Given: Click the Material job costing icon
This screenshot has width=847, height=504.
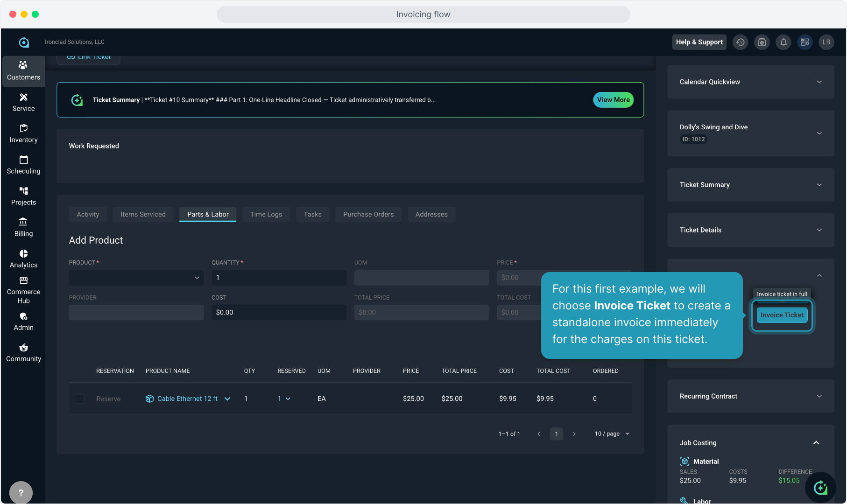Looking at the screenshot, I should 685,461.
